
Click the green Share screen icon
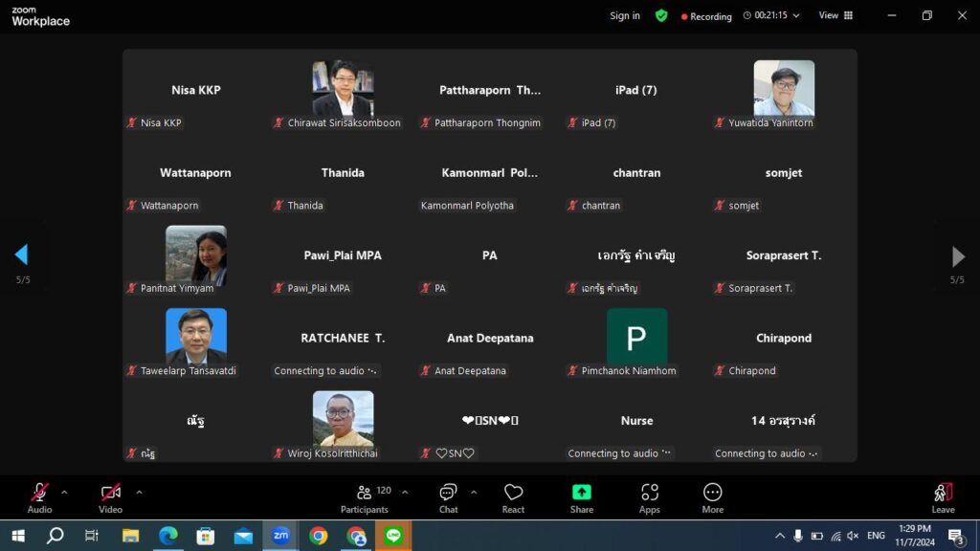tap(581, 497)
